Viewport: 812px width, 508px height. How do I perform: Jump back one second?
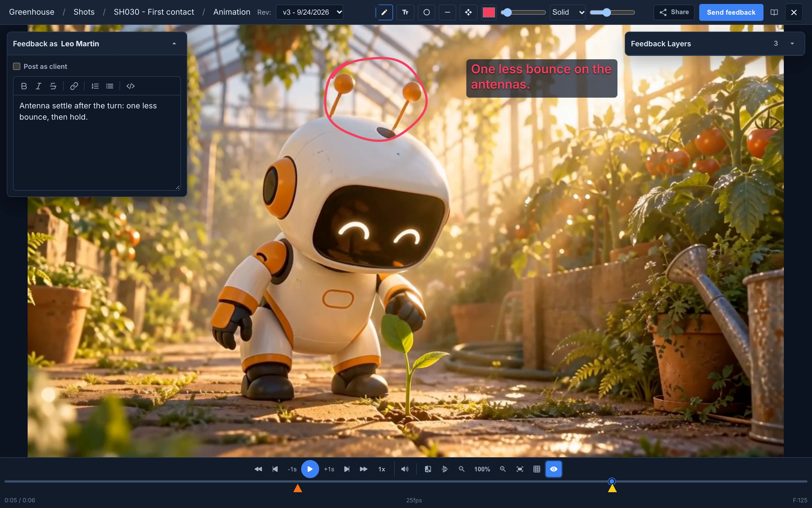[x=292, y=469]
